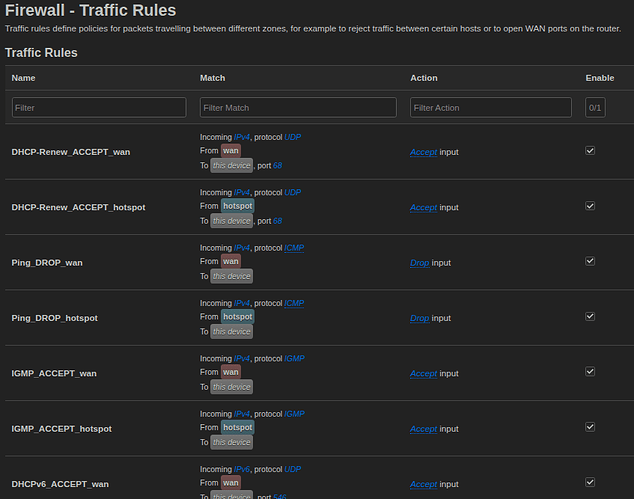This screenshot has height=499, width=634.
Task: Uncheck the DHCPv6_ACCEPT_wan enable checkbox
Action: (x=590, y=482)
